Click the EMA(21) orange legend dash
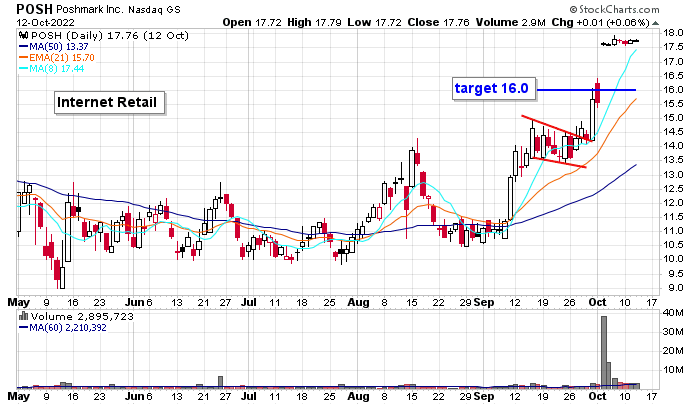700x405 pixels. pos(23,58)
